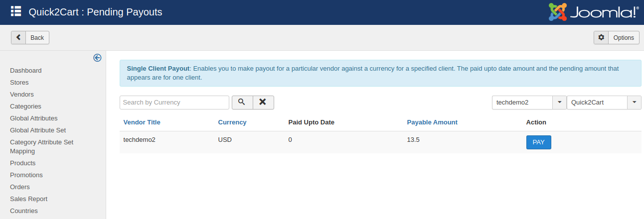644x219 pixels.
Task: Sort by Payable Amount column
Action: (432, 122)
